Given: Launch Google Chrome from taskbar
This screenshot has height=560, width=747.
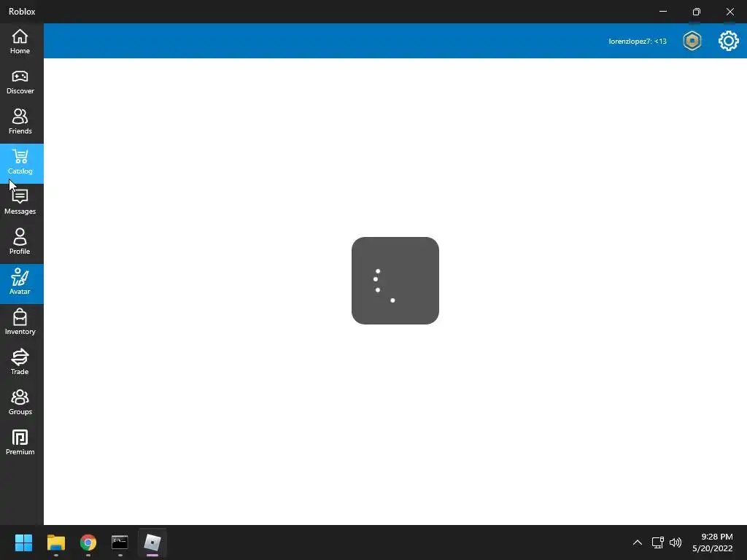Looking at the screenshot, I should point(88,542).
